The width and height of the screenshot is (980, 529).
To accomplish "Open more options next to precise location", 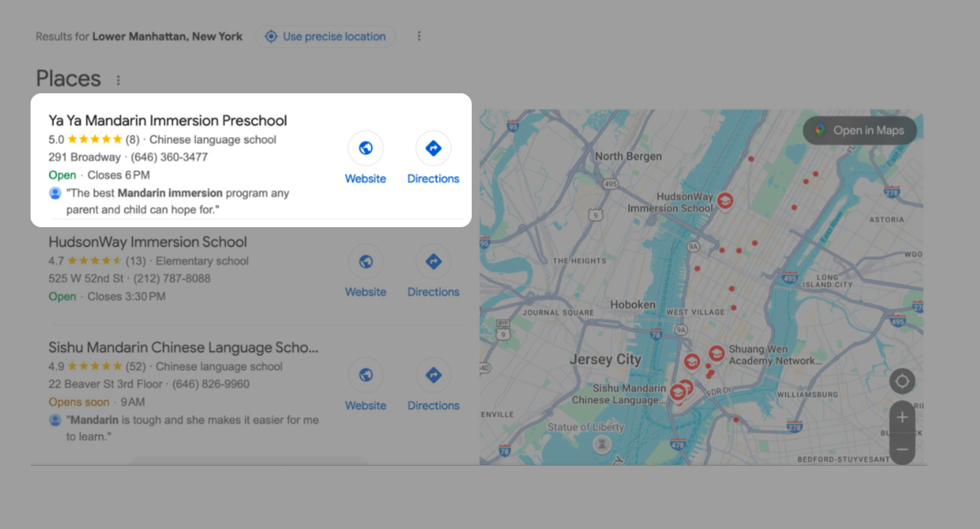I will pos(419,37).
